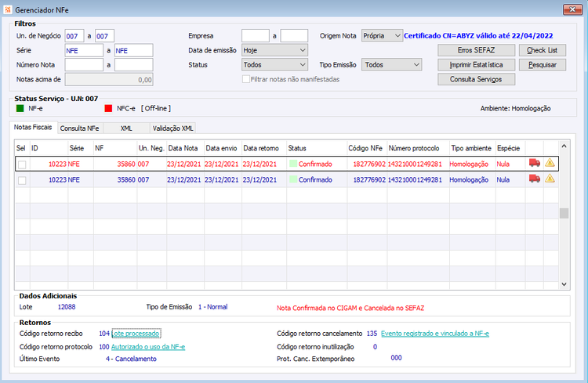Expand the Status filter dropdown
This screenshot has width=588, height=383.
(x=275, y=65)
